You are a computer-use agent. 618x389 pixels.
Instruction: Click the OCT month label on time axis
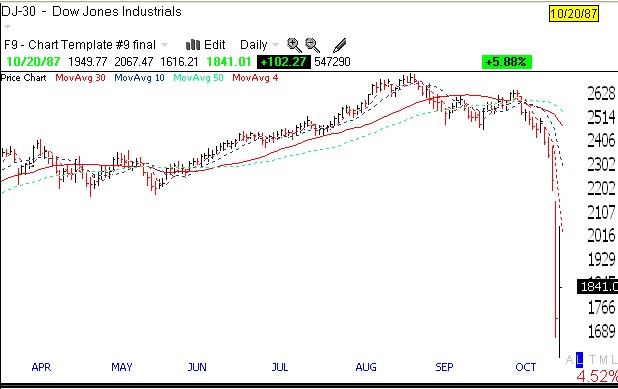pyautogui.click(x=526, y=367)
